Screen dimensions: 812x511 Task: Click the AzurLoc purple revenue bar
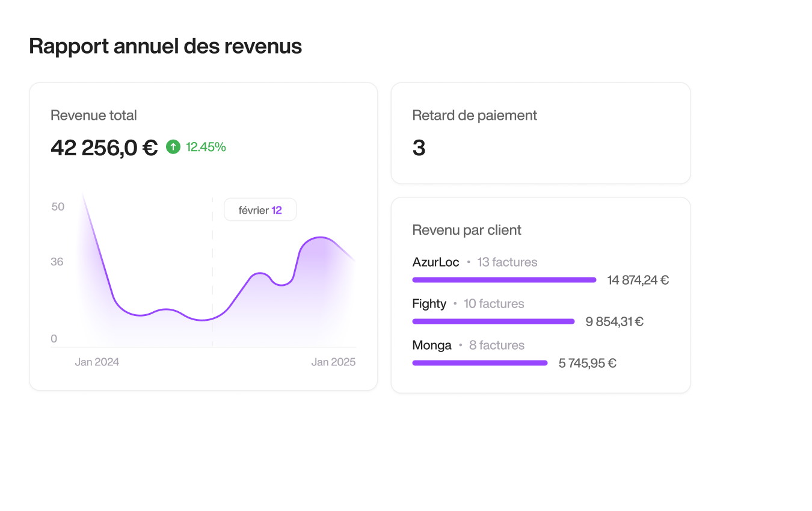[504, 280]
